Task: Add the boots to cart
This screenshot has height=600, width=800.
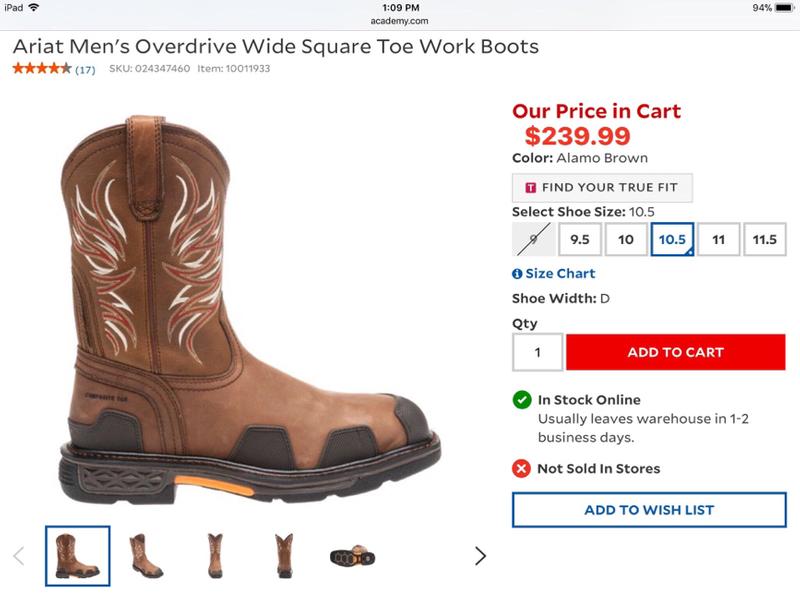Action: [x=673, y=352]
